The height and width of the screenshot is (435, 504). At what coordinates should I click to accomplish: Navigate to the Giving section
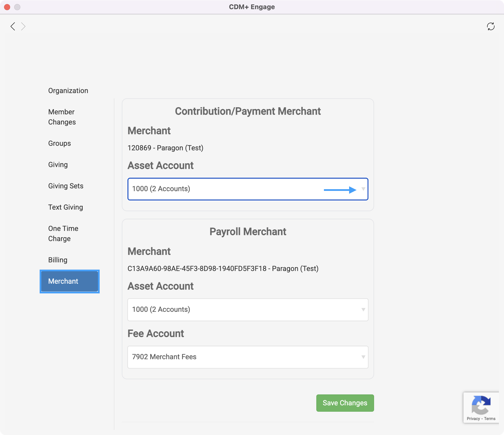tap(58, 164)
